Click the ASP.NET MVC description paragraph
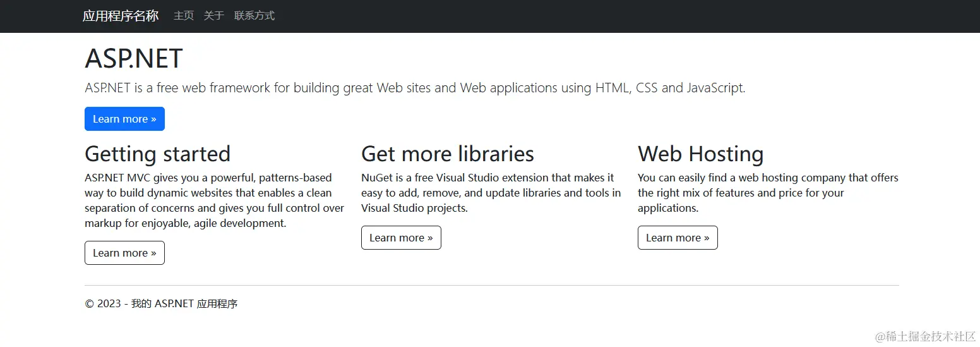Viewport: 980px width, 347px height. 215,200
